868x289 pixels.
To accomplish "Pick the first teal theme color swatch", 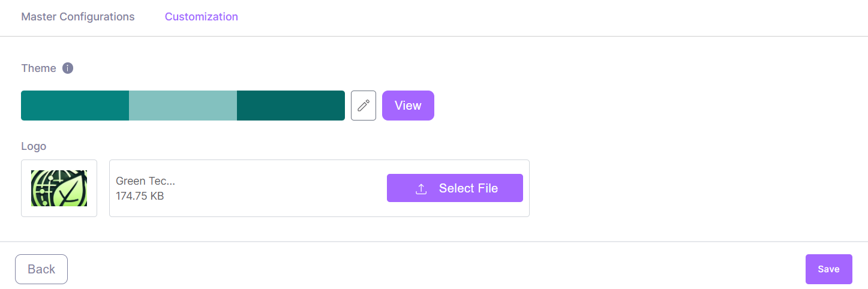I will tap(75, 106).
